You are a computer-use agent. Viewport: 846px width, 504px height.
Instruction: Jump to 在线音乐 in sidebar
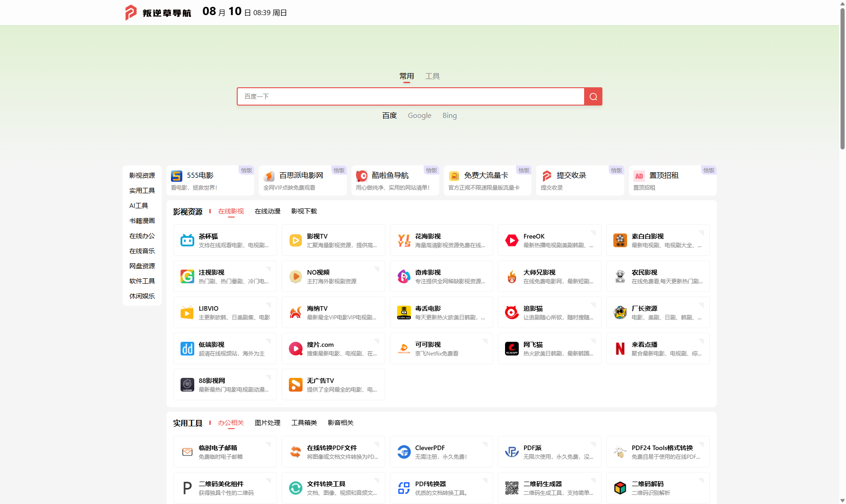142,251
